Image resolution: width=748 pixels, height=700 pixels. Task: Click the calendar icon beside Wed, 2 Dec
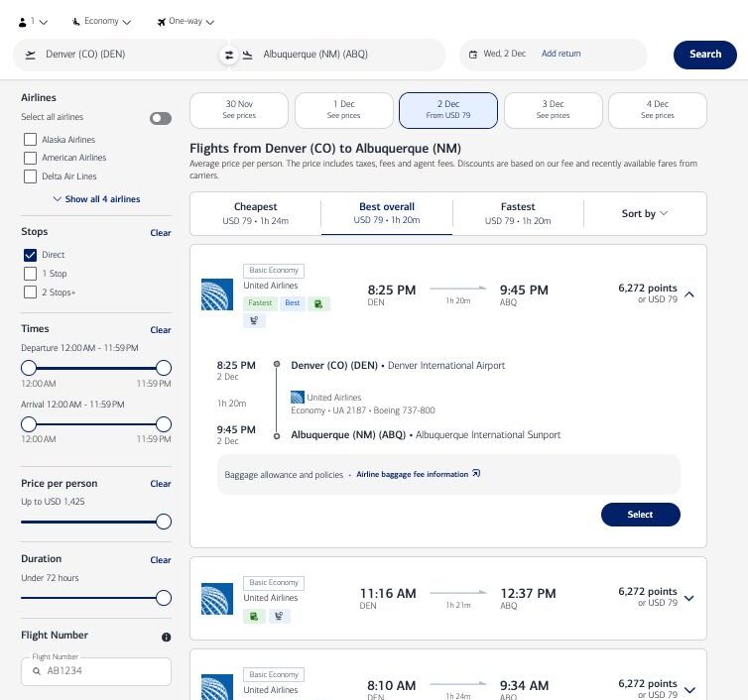pyautogui.click(x=473, y=55)
